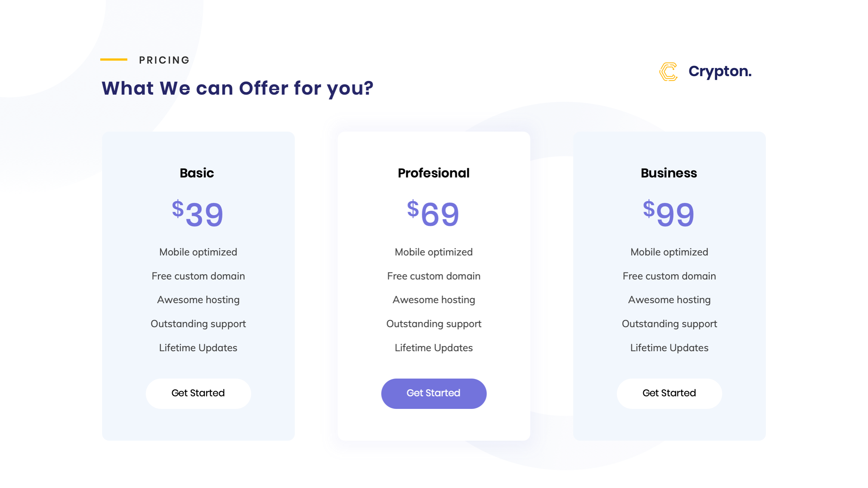868x488 pixels.
Task: Click 'Lifetime Updates' in the Profesional card
Action: 434,348
